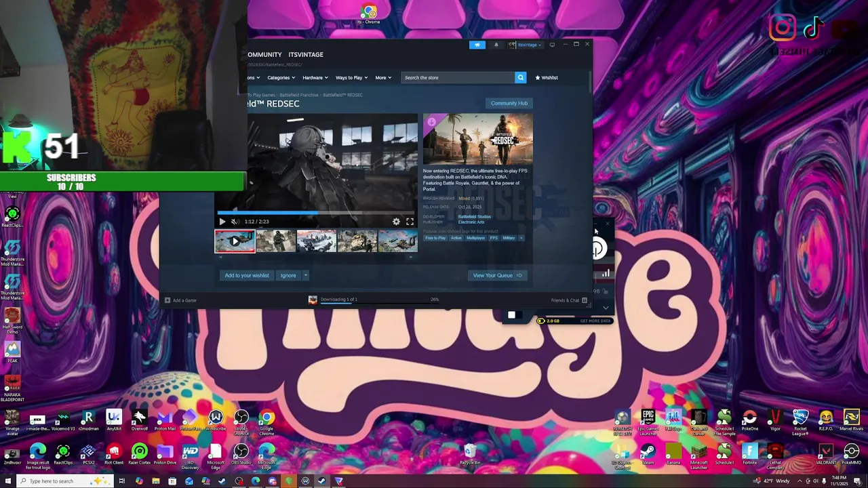Open the Ways to Play menu
Screen dimensions: 868x488
point(351,77)
